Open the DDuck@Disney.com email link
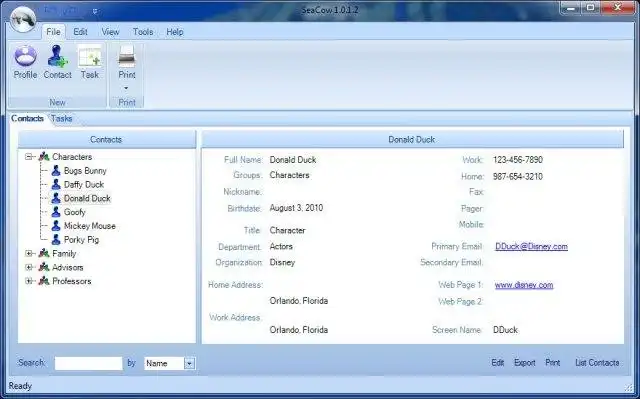640x399 pixels. [x=531, y=246]
